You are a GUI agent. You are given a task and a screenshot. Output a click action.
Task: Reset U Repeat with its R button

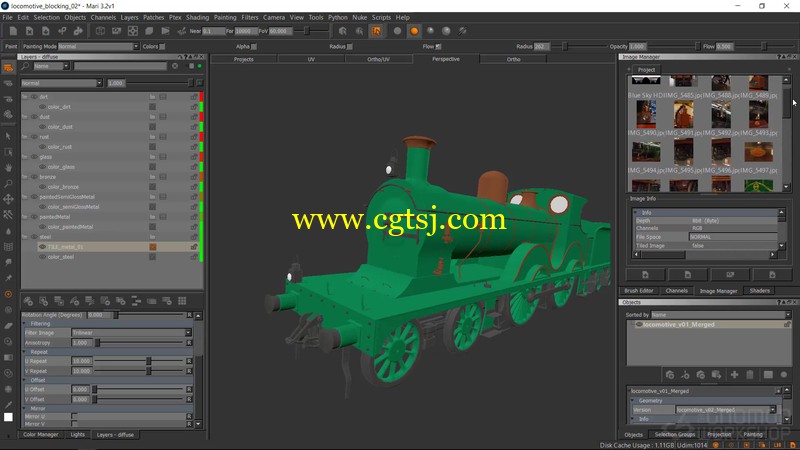(x=189, y=361)
